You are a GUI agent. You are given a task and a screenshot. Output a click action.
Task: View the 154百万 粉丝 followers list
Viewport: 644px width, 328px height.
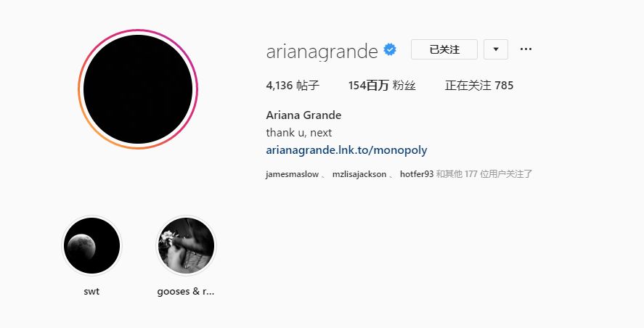pos(382,86)
